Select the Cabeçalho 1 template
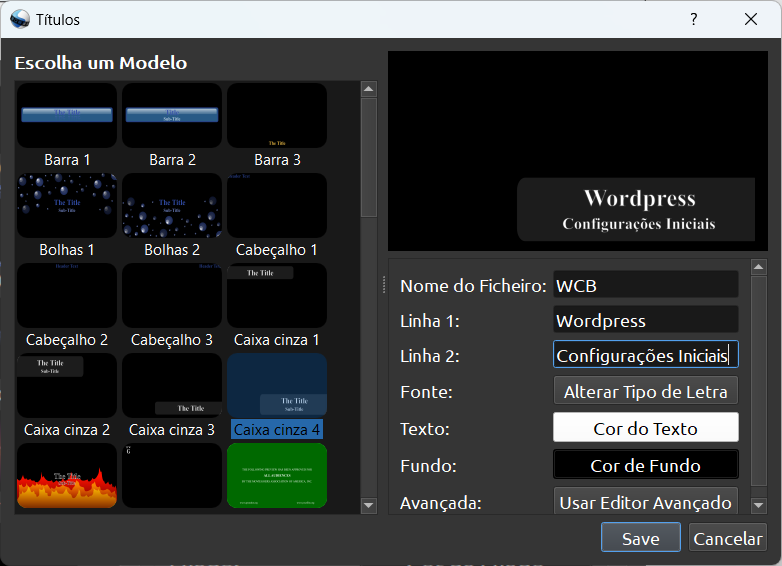This screenshot has width=782, height=566. point(277,206)
